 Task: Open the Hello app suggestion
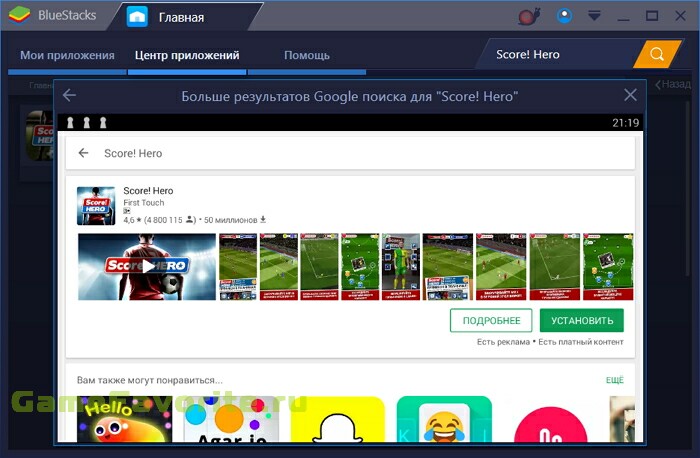[x=124, y=419]
